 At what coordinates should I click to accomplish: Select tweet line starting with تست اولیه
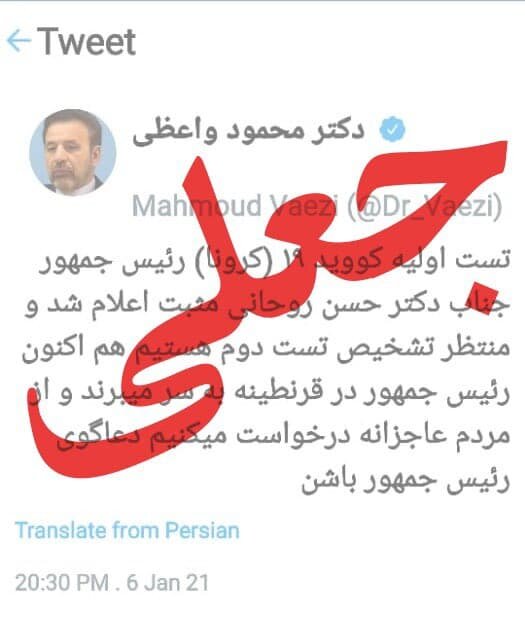(x=274, y=261)
